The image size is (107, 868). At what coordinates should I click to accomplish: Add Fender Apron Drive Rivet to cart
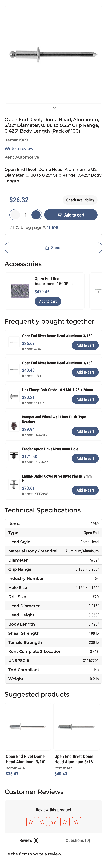[85, 458]
